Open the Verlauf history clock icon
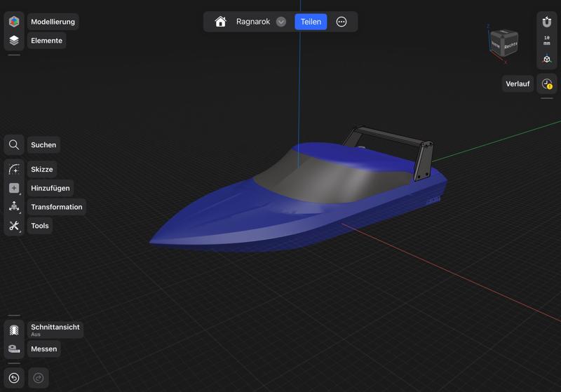 point(547,84)
